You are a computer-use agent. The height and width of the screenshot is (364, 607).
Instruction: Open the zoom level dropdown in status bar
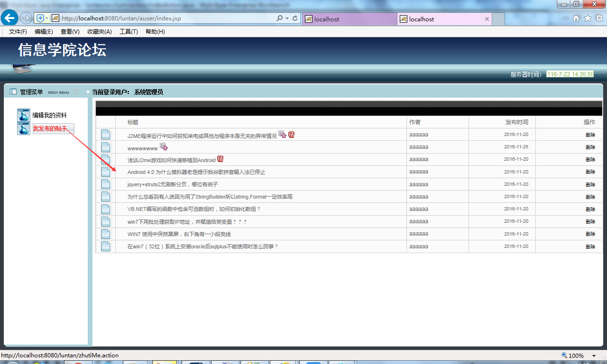pos(593,355)
